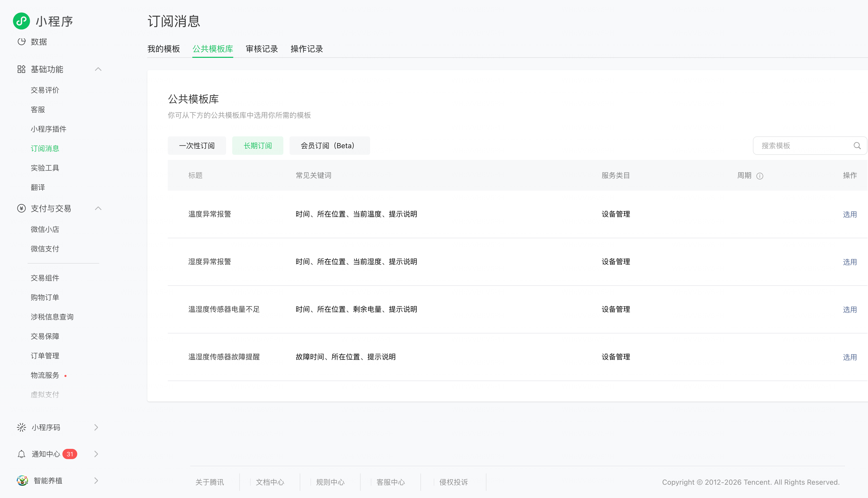Image resolution: width=868 pixels, height=498 pixels.
Task: Click the notification bell icon
Action: [21, 454]
